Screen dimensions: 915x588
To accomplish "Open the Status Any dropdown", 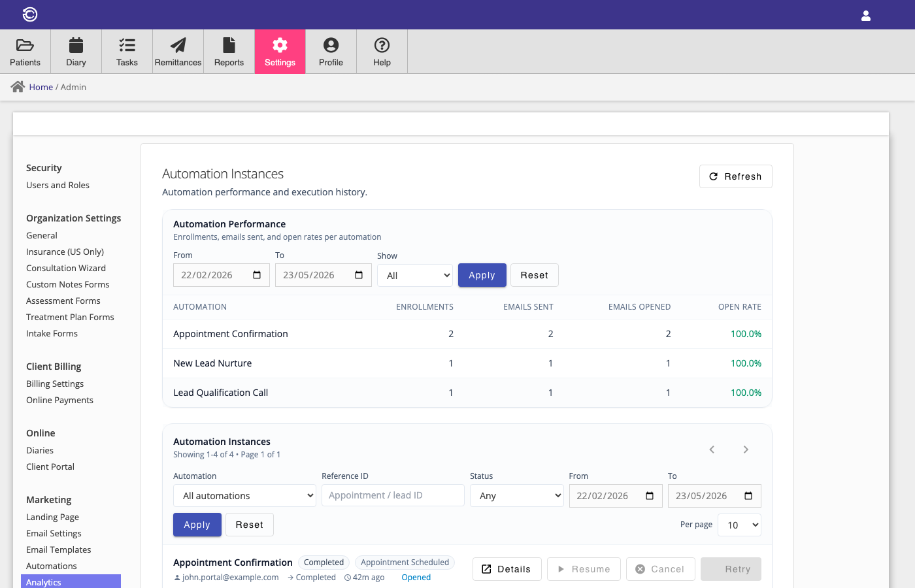I will (x=517, y=496).
